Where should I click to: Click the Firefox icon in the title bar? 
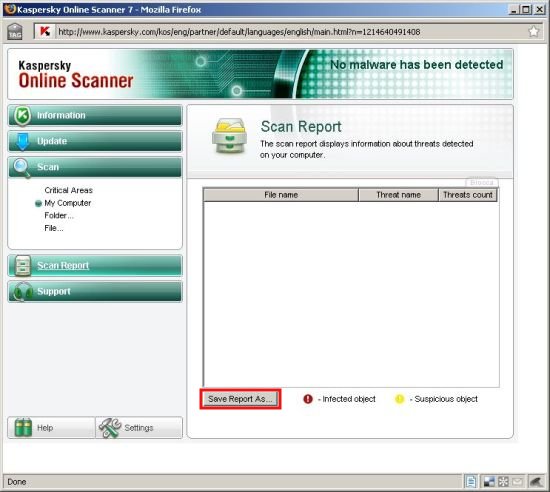pyautogui.click(x=10, y=9)
